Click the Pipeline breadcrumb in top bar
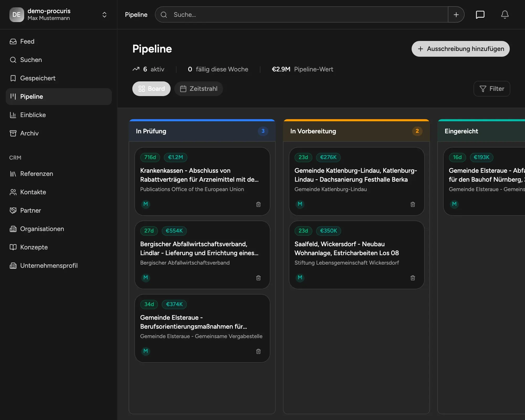Viewport: 525px width, 420px height. pyautogui.click(x=136, y=15)
